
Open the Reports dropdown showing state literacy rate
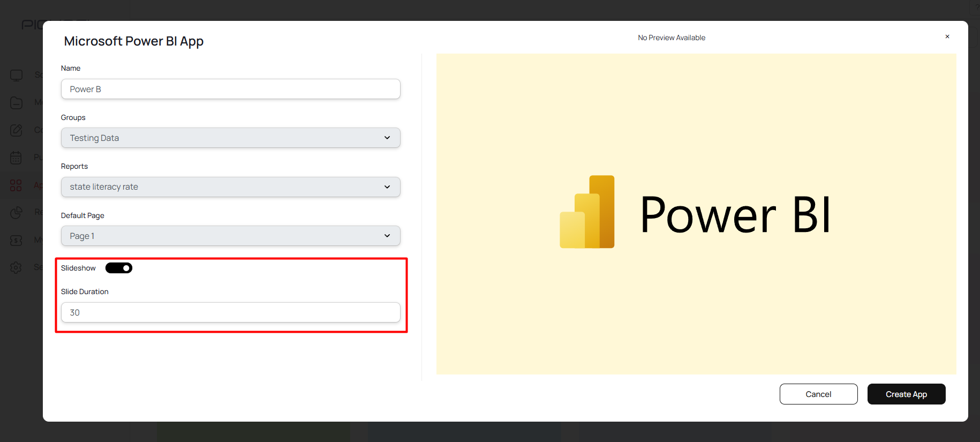point(231,187)
